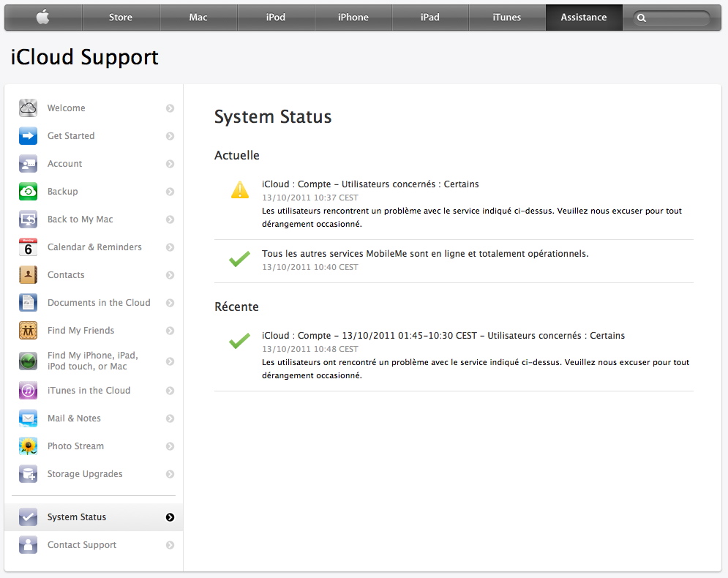The height and width of the screenshot is (578, 728).
Task: Open the Welcome link in sidebar
Action: pyautogui.click(x=67, y=108)
